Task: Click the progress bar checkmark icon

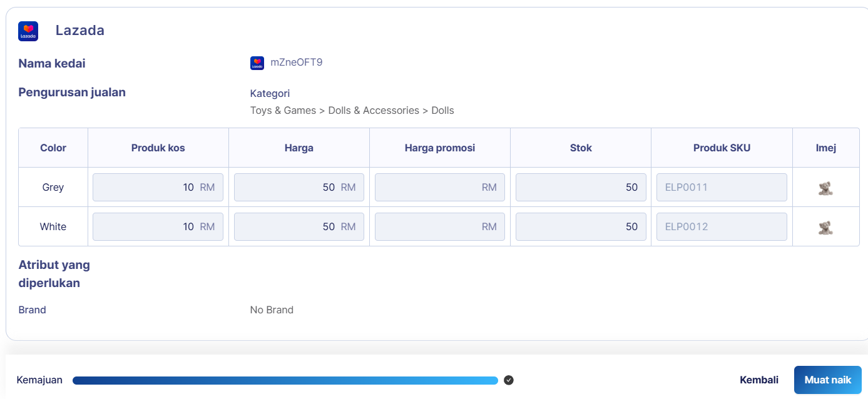Action: pyautogui.click(x=509, y=380)
